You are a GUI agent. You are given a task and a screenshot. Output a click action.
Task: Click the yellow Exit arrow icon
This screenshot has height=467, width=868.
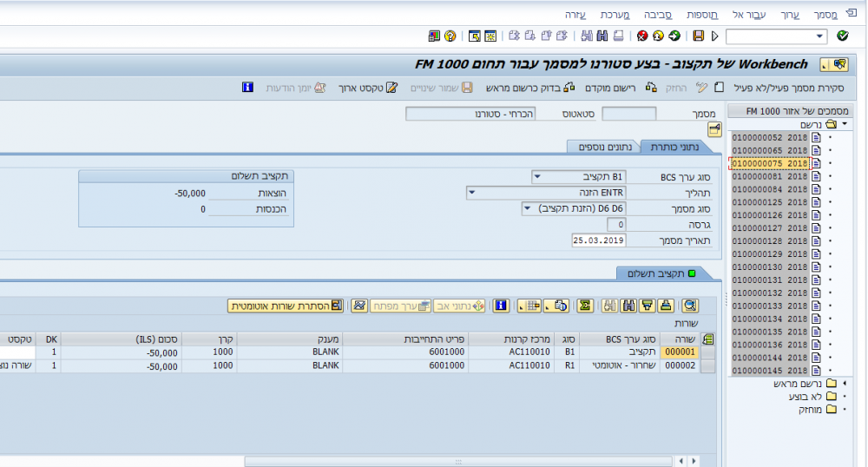[x=658, y=36]
